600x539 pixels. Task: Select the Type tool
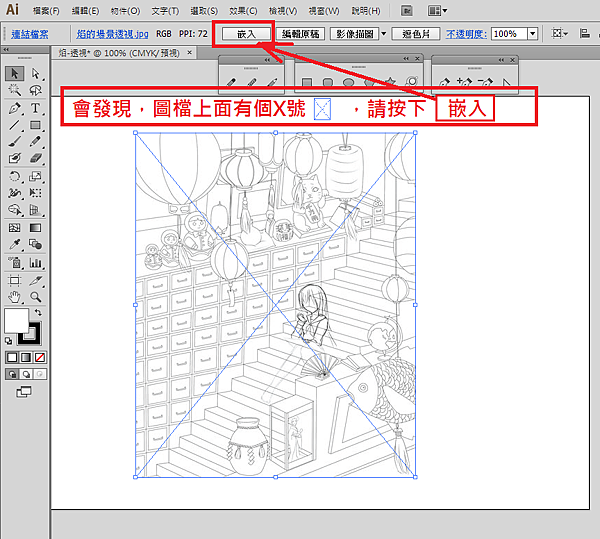pos(36,108)
